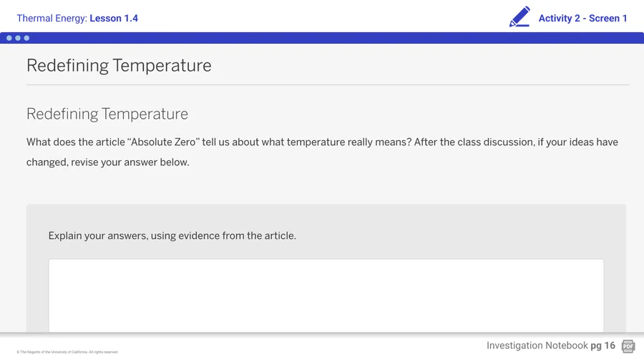Open the "Lesson 1.4" link
The image size is (644, 362).
coord(114,18)
